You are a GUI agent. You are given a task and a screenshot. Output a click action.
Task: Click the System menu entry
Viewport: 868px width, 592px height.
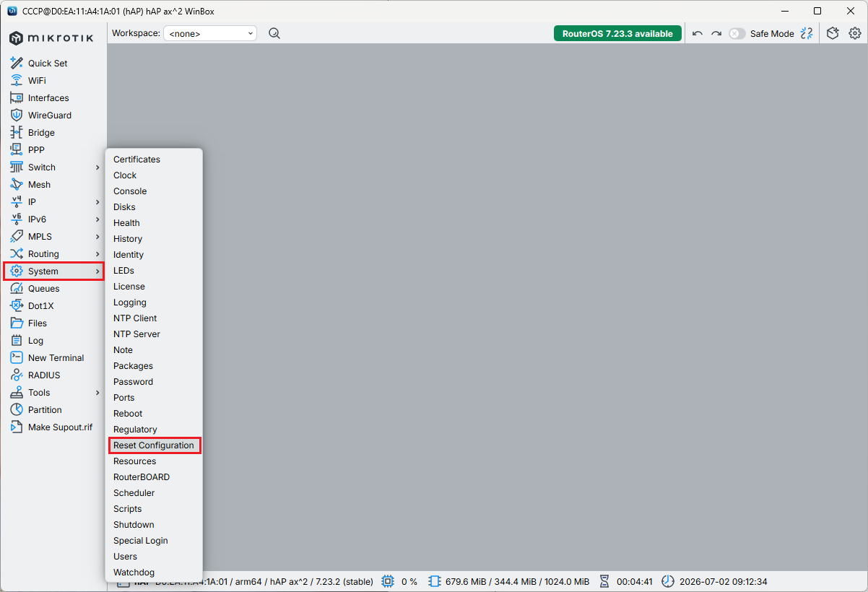coord(54,271)
